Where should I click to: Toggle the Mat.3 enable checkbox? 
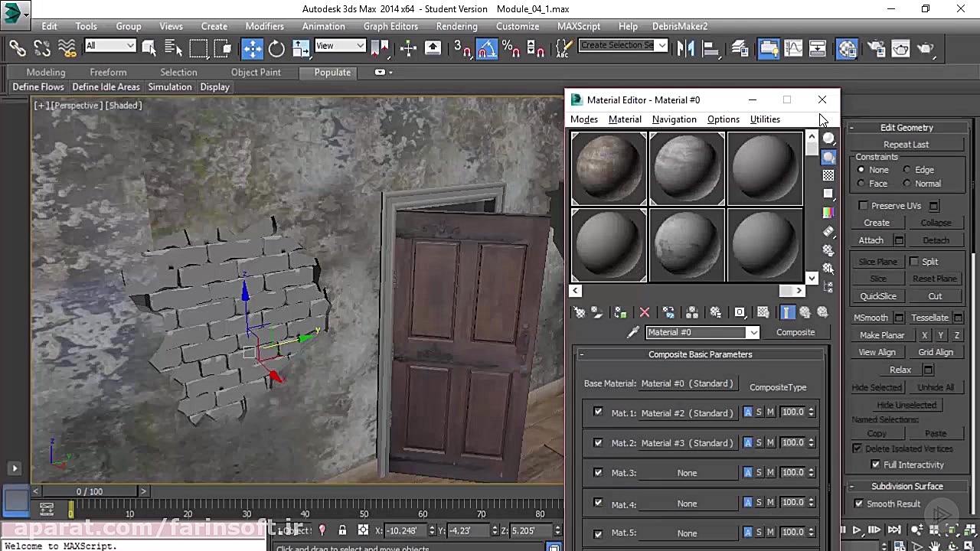pyautogui.click(x=598, y=472)
